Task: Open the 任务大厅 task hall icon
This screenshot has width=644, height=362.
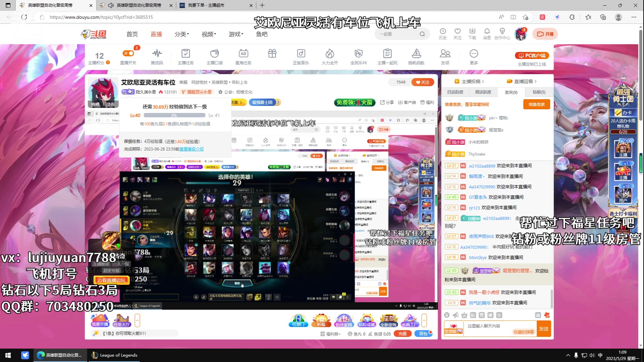Action: pyautogui.click(x=122, y=320)
